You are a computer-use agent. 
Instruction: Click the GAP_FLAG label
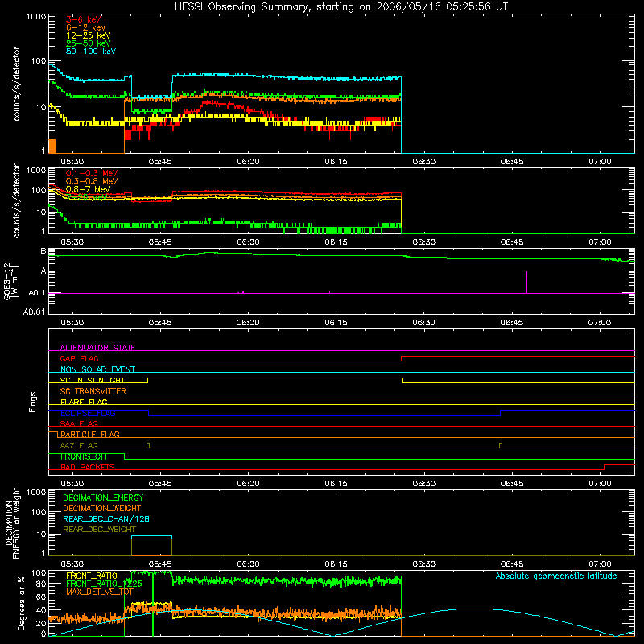[x=79, y=358]
